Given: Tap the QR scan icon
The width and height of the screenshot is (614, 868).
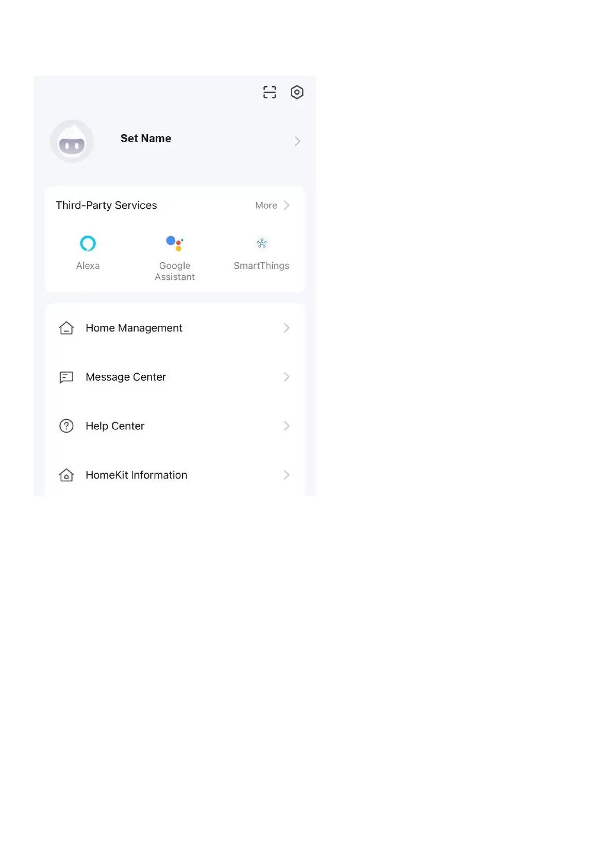Looking at the screenshot, I should click(270, 92).
